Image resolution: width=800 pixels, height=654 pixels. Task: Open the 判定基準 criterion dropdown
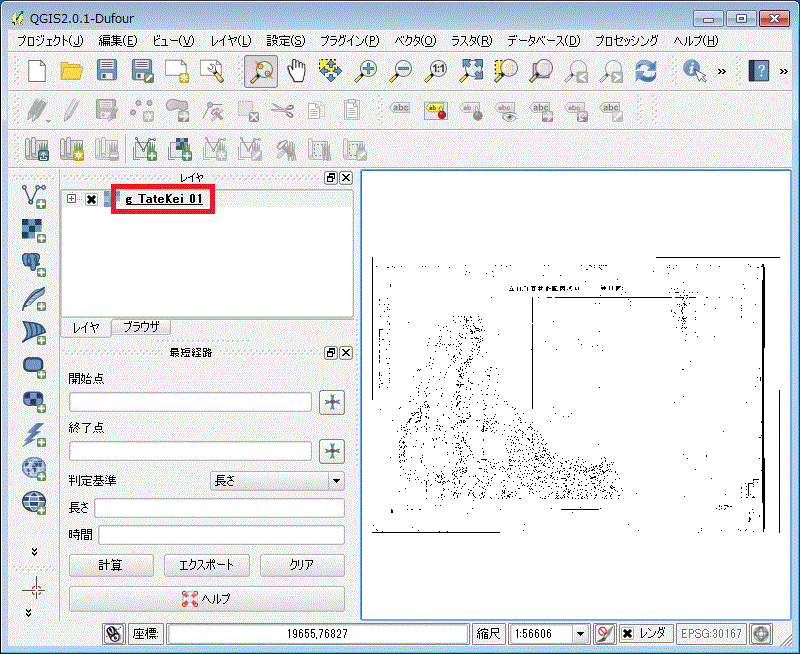pos(277,481)
